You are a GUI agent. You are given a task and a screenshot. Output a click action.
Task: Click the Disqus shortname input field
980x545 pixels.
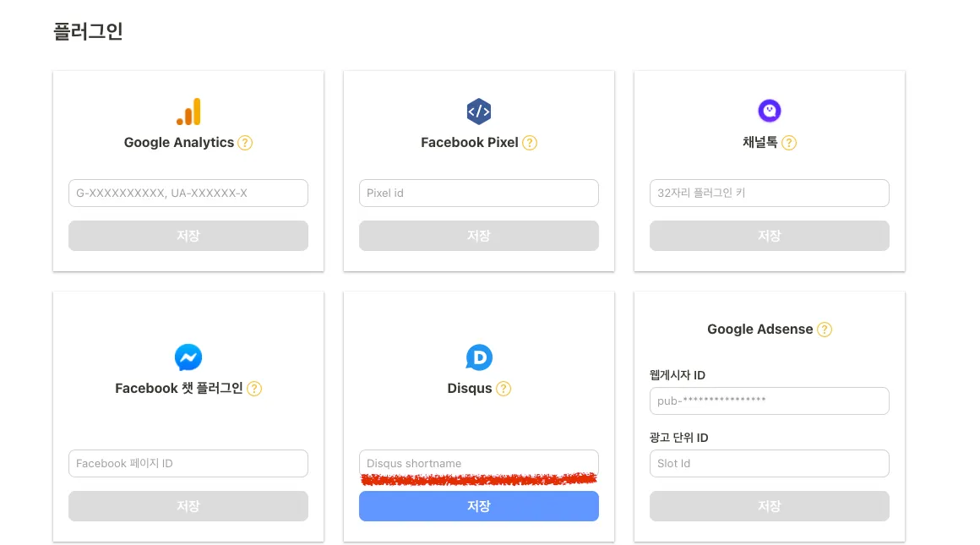pos(479,463)
